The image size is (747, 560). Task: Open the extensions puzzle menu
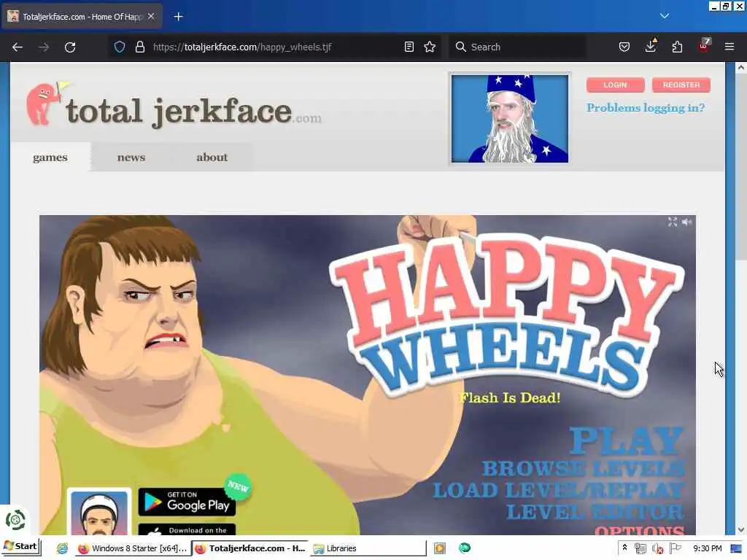[x=677, y=47]
